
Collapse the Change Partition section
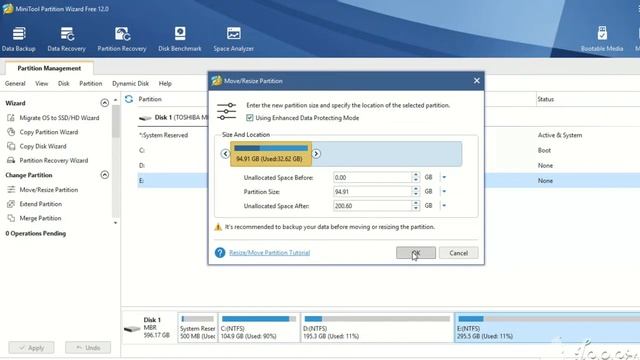click(x=104, y=175)
